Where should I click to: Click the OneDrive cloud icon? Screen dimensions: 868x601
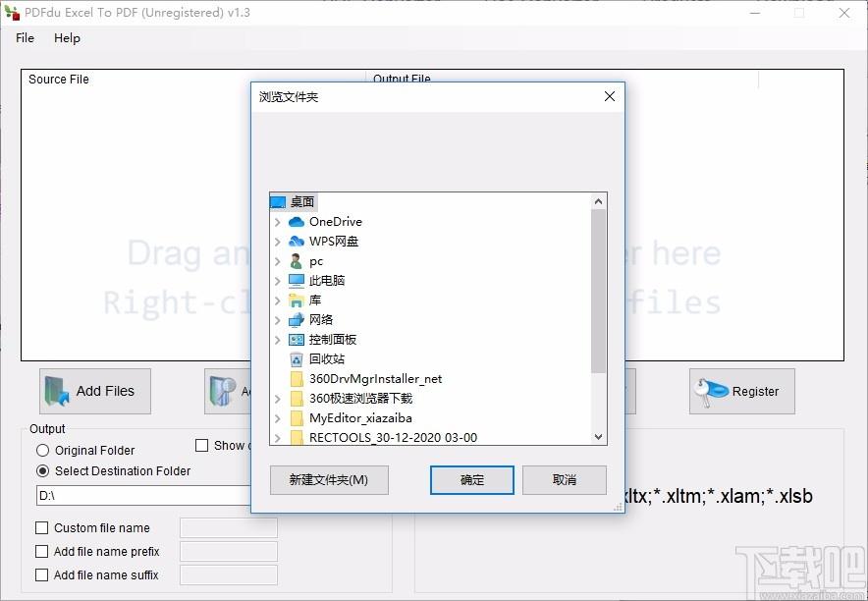[x=297, y=222]
